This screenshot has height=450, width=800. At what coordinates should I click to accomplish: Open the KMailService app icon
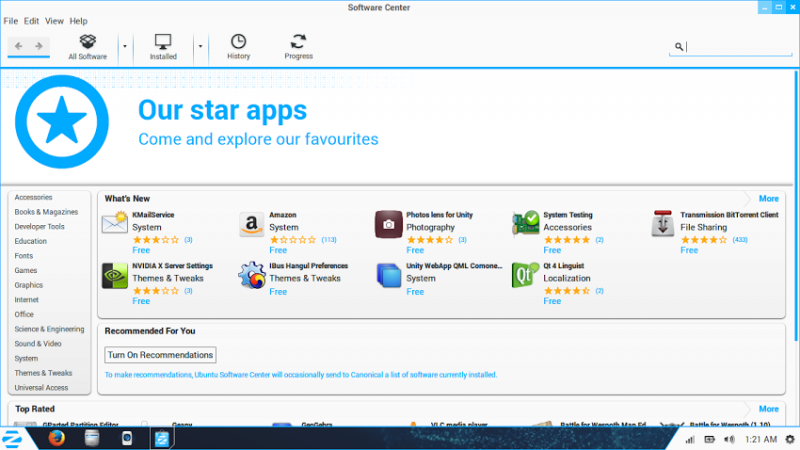pos(114,223)
